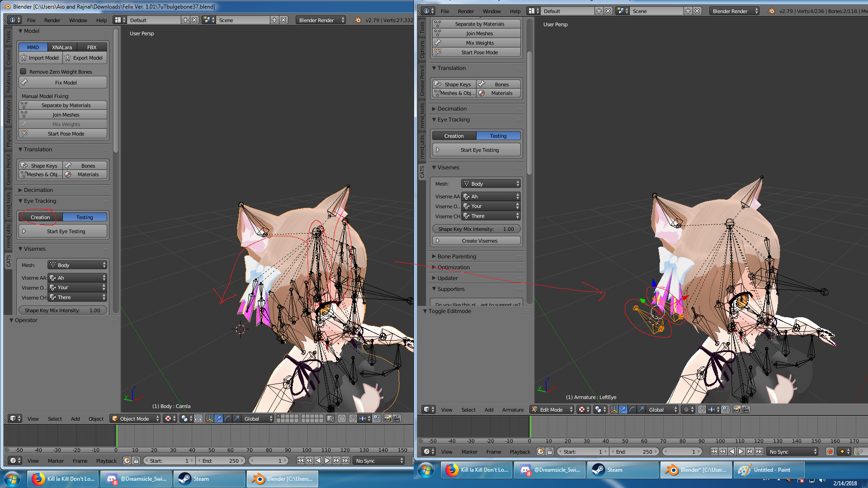
Task: Click Start Eye Testing in right window
Action: [x=476, y=150]
